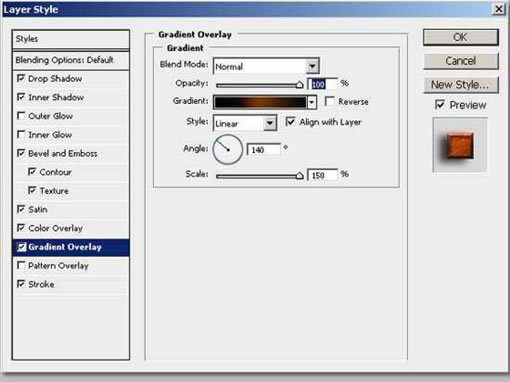The height and width of the screenshot is (382, 510).
Task: Uncheck the Preview checkbox
Action: (440, 105)
